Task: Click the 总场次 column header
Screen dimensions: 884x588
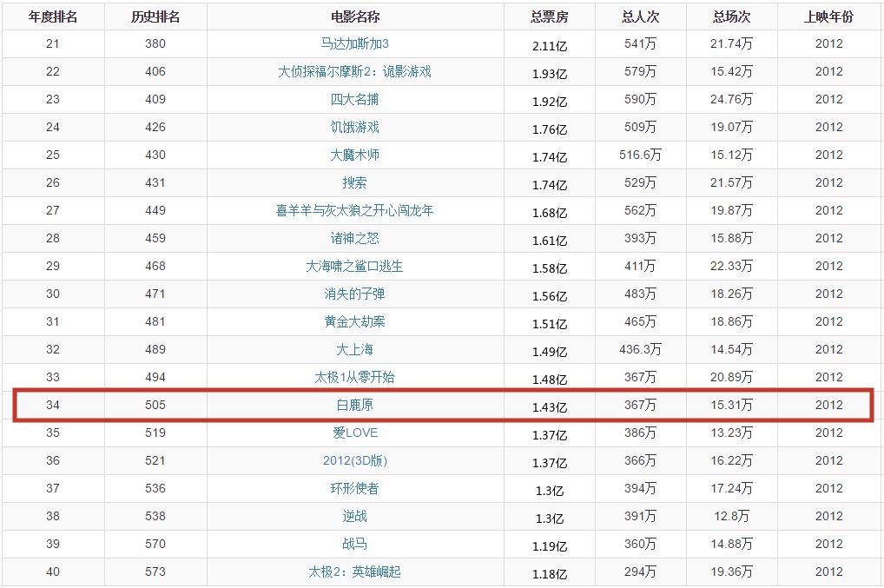Action: click(x=732, y=17)
